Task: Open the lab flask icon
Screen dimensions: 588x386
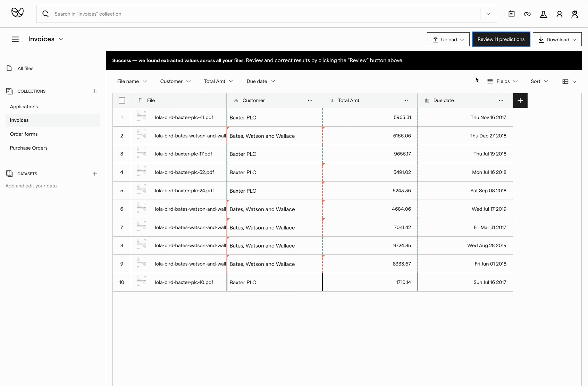Action: click(x=544, y=14)
